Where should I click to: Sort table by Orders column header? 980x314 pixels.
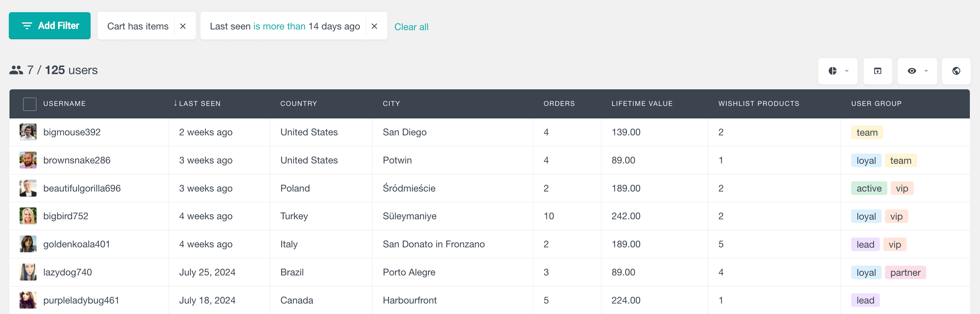559,104
